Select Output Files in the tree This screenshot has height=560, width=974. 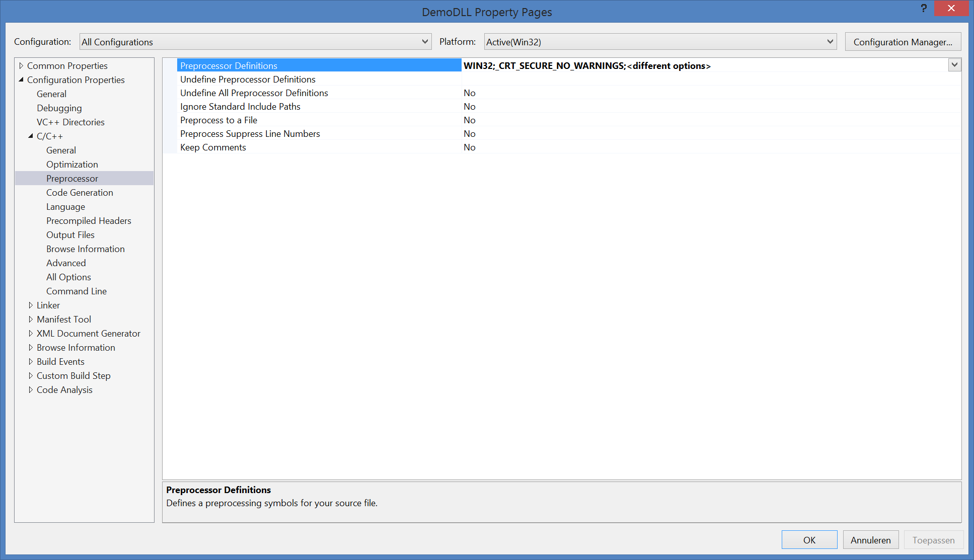pyautogui.click(x=70, y=234)
